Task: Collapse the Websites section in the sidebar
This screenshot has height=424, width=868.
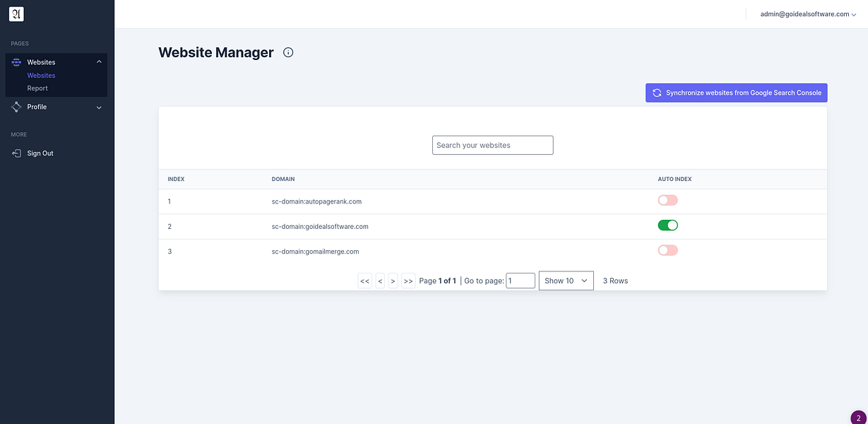Action: [99, 61]
